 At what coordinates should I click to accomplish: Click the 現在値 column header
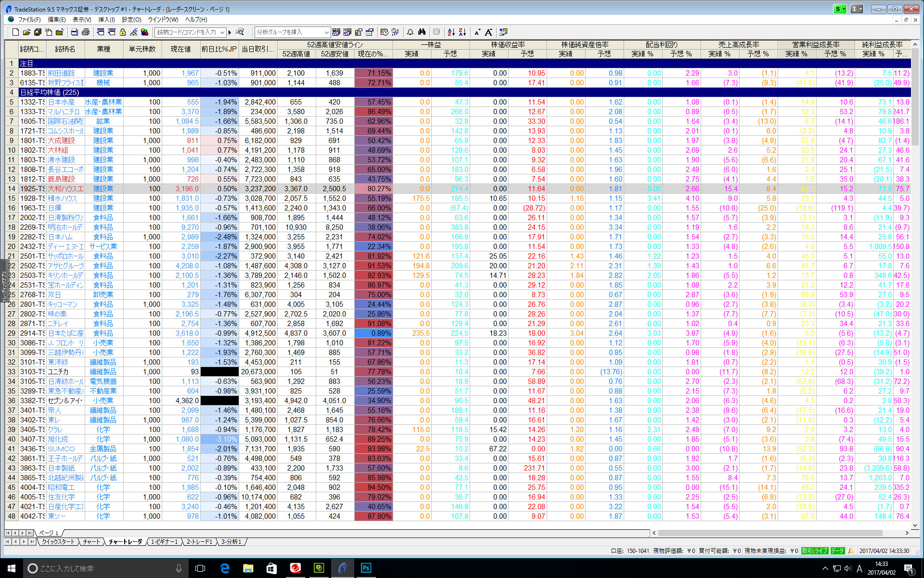tap(180, 49)
